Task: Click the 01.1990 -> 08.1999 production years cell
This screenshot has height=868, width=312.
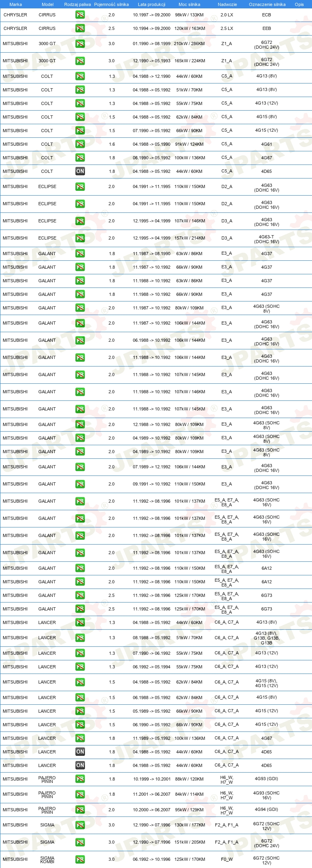Action: click(x=152, y=44)
